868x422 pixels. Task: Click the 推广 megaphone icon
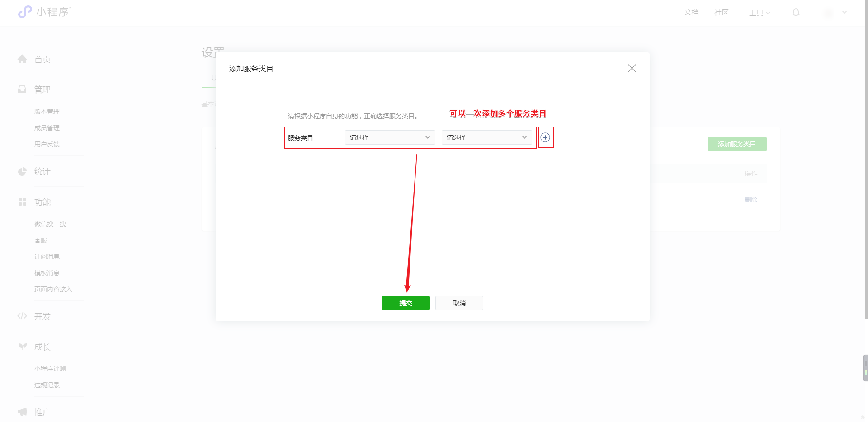tap(22, 412)
